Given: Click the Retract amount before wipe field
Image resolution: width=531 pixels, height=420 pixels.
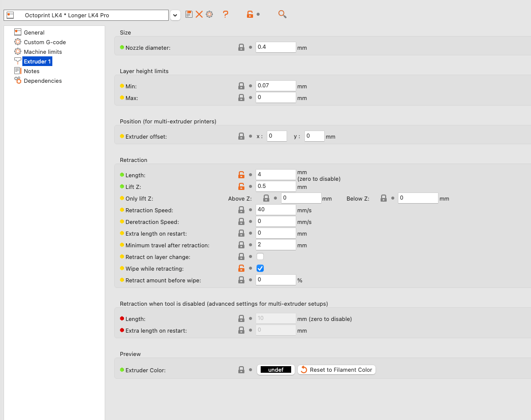Looking at the screenshot, I should coord(275,279).
